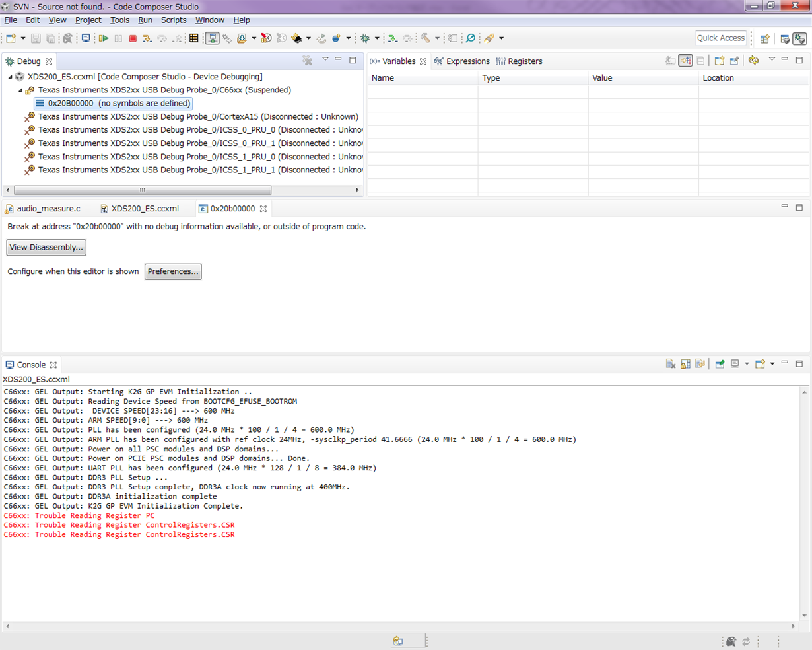
Task: Click Pin to Debug Context icon in Variables
Action: click(x=734, y=61)
